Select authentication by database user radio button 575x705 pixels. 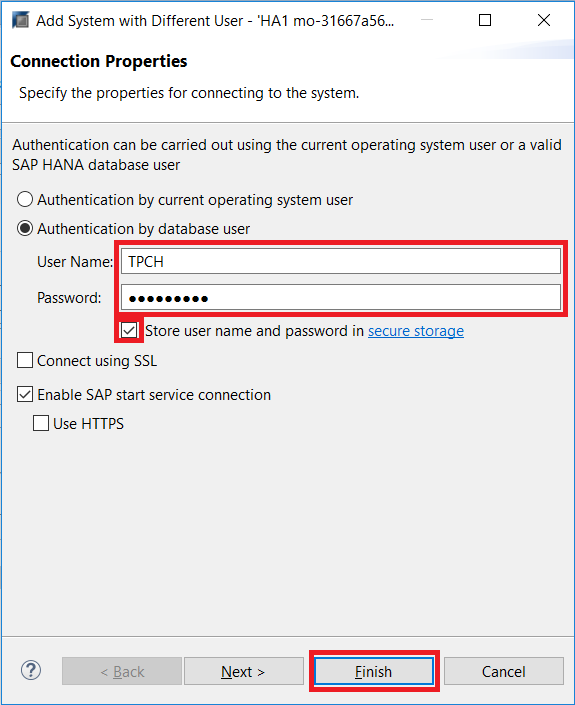[25, 228]
